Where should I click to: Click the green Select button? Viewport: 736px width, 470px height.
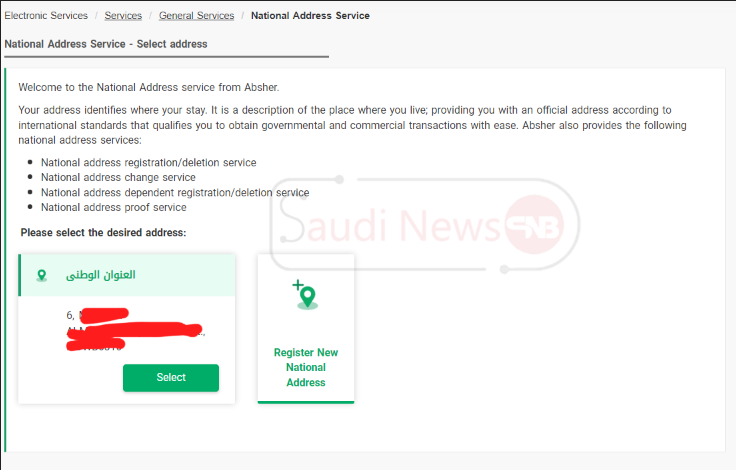(171, 378)
